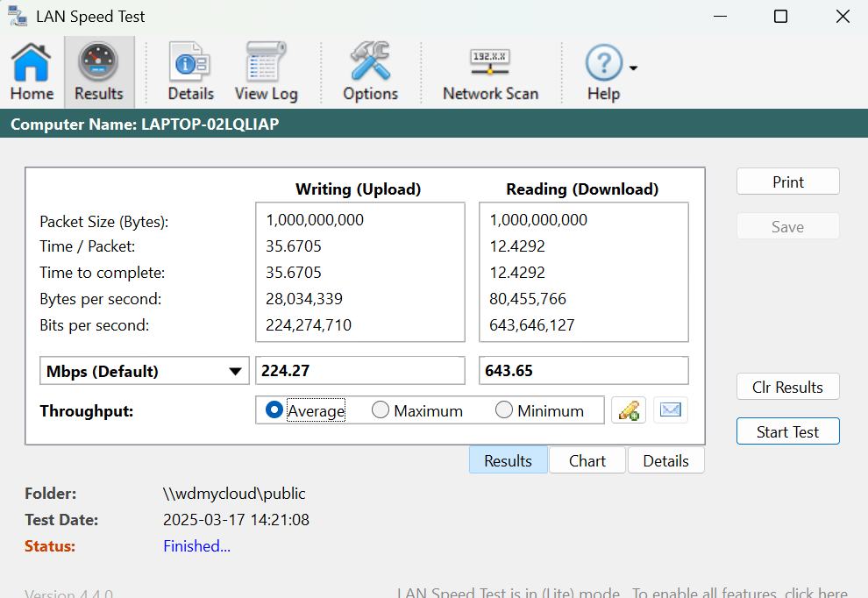
Task: Open the Home toolbar icon
Action: pos(32,72)
